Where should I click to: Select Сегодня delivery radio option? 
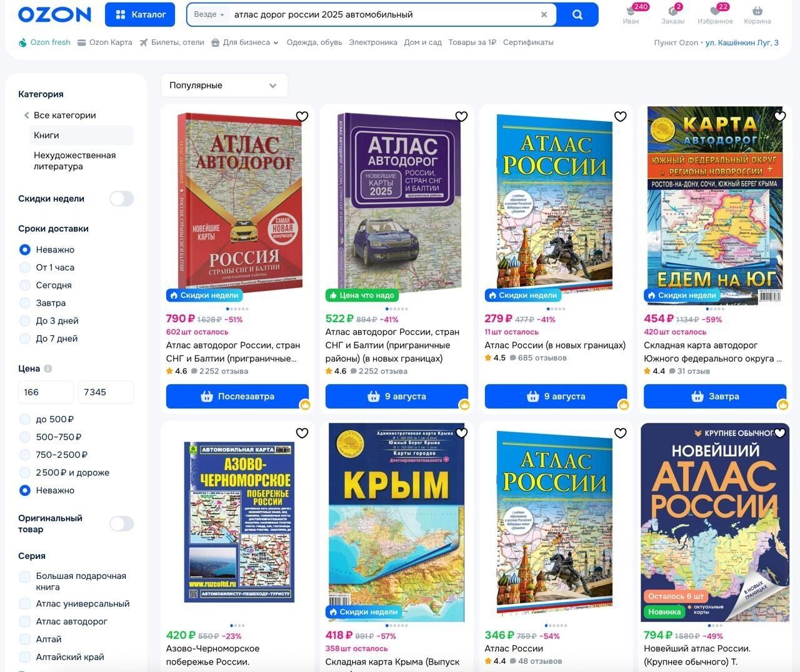(25, 285)
